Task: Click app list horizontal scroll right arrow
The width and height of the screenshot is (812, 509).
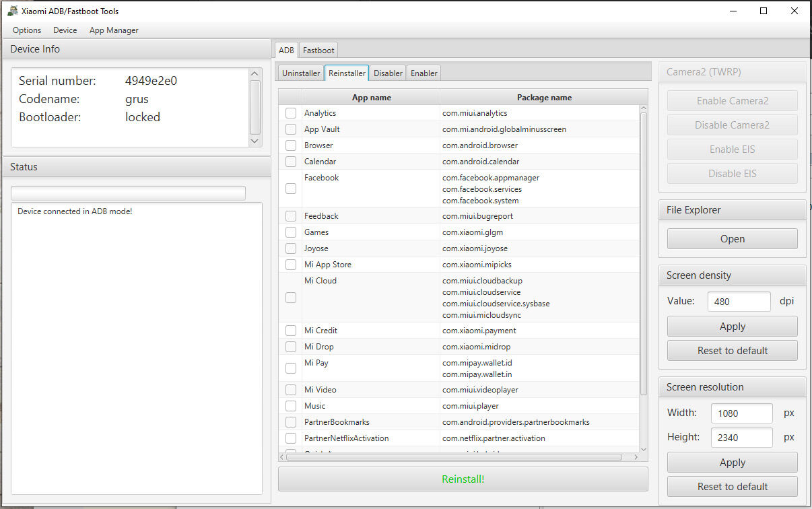Action: 636,457
